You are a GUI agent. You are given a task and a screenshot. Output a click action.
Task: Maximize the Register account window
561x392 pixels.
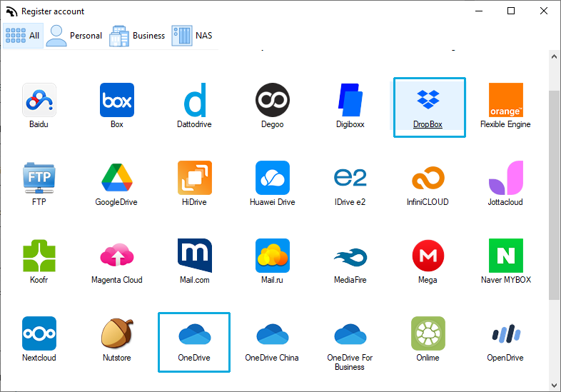point(511,11)
